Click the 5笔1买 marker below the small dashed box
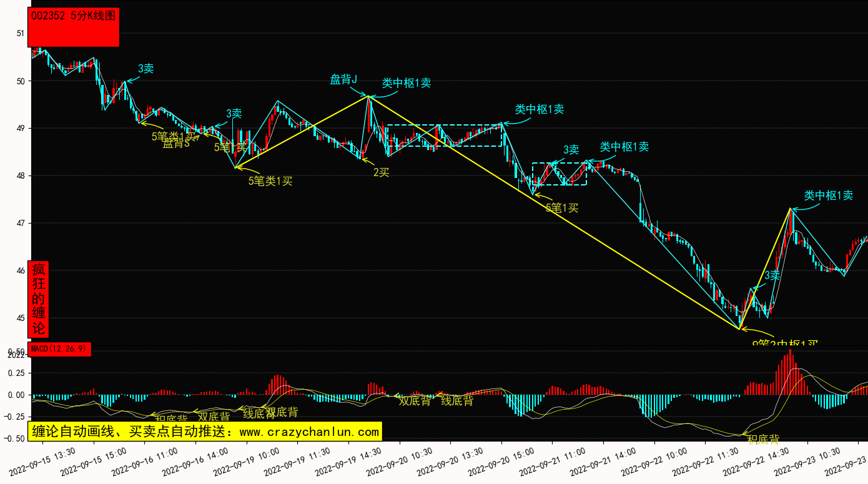This screenshot has height=484, width=868. pos(562,208)
